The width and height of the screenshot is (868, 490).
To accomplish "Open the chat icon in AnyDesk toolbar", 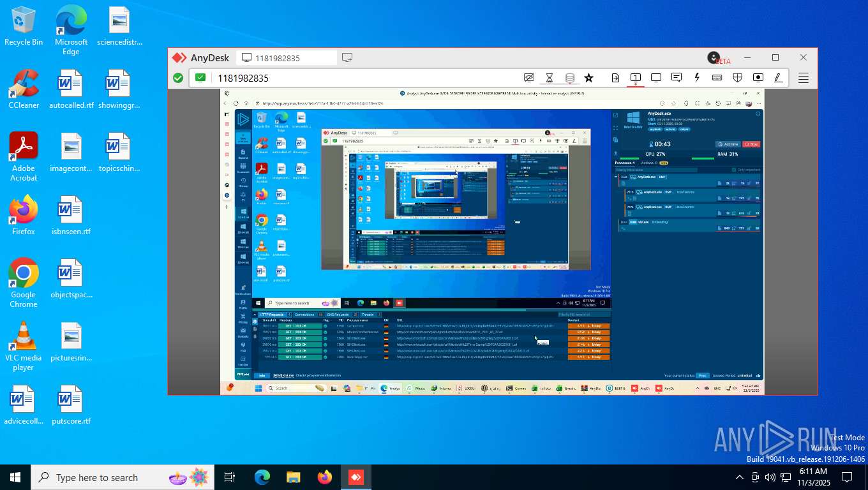I will point(677,78).
